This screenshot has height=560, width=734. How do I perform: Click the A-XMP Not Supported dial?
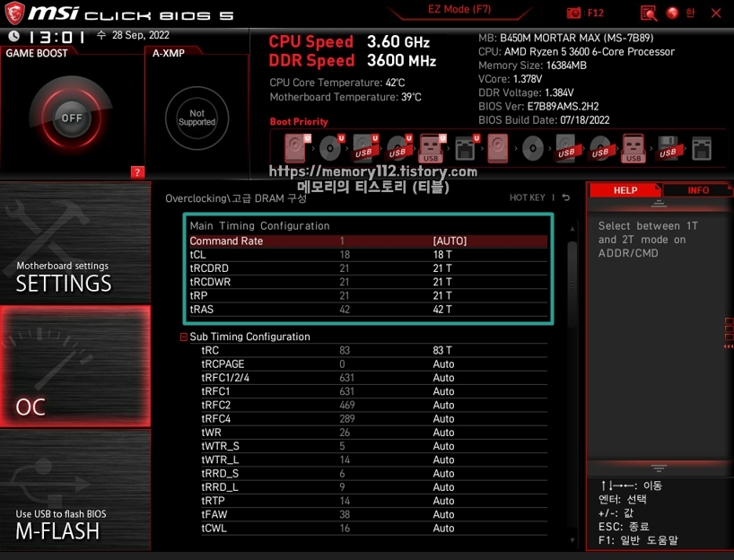[197, 118]
